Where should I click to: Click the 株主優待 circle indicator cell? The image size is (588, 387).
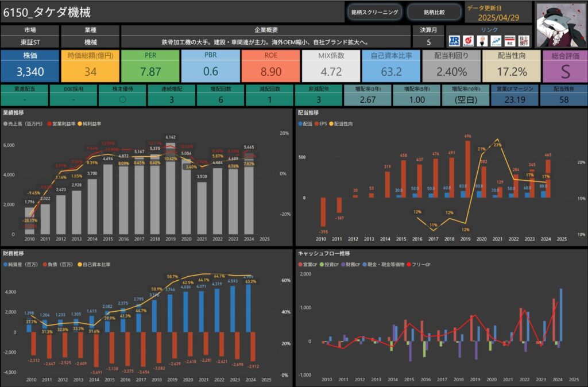[123, 100]
